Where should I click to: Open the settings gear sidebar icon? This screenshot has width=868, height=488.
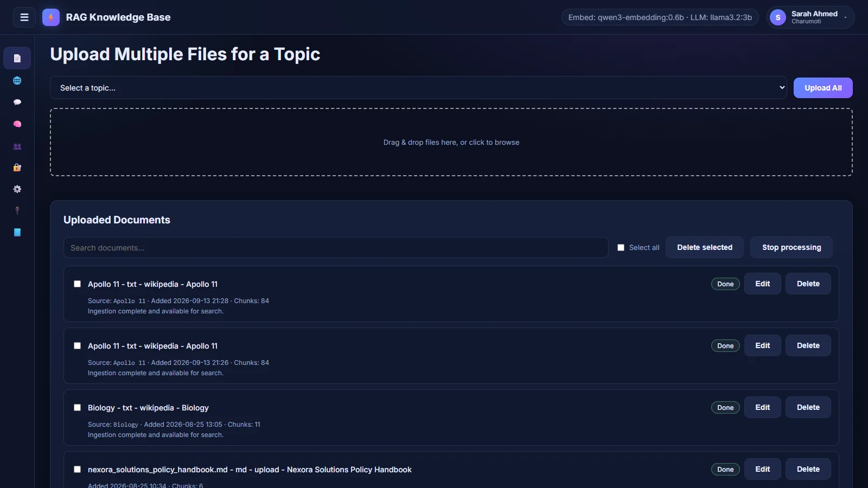(17, 189)
